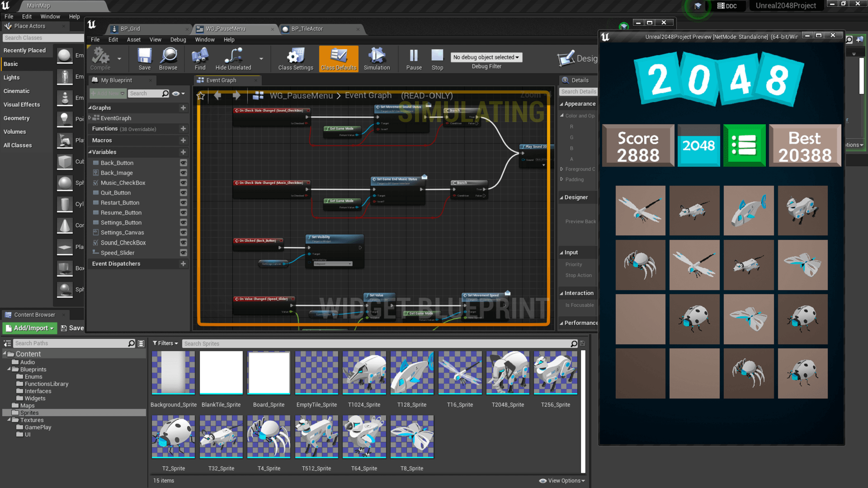Toggle visibility eye for Settings_Canvas variable
Screen dimensions: 868x488
tap(184, 233)
